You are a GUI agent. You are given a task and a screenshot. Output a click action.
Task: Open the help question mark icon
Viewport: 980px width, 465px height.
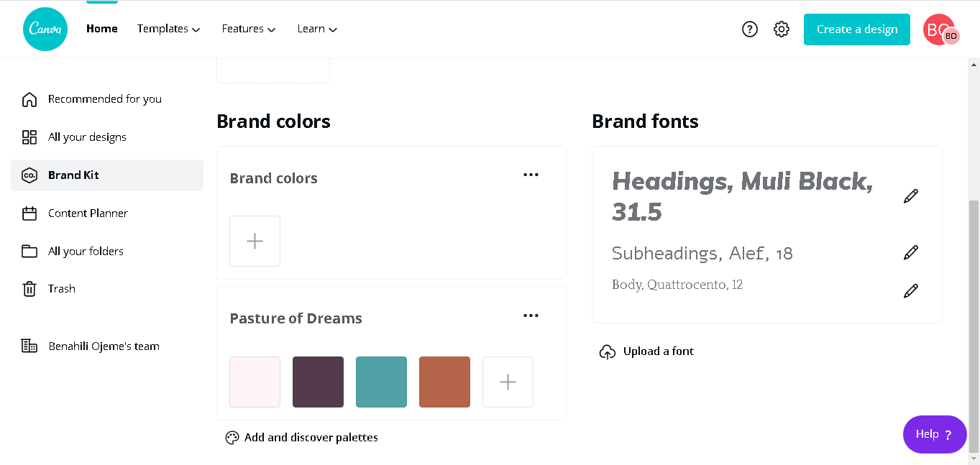click(750, 29)
